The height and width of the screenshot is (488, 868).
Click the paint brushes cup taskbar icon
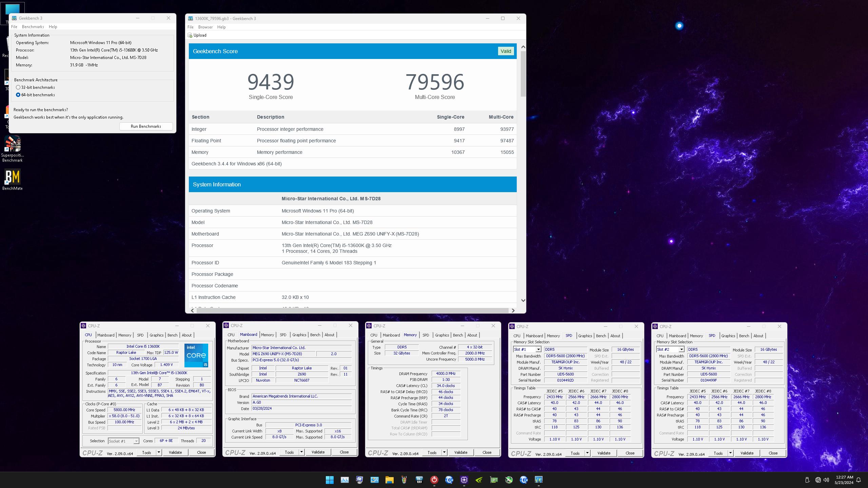[x=404, y=480]
